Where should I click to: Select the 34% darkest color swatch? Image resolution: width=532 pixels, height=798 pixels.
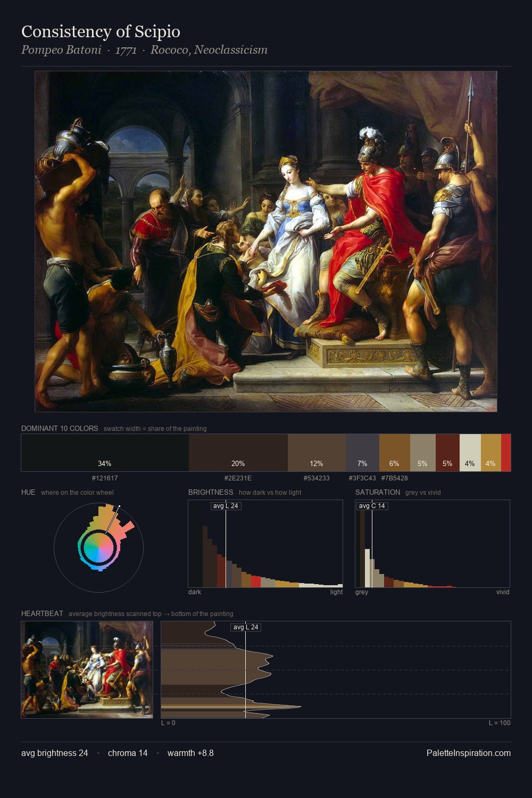click(105, 453)
